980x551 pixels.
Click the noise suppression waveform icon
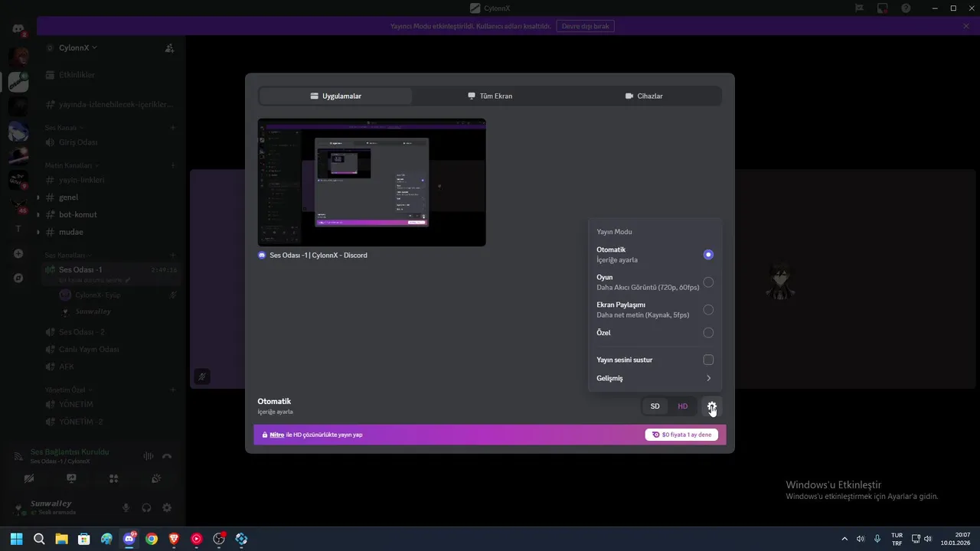pyautogui.click(x=149, y=456)
